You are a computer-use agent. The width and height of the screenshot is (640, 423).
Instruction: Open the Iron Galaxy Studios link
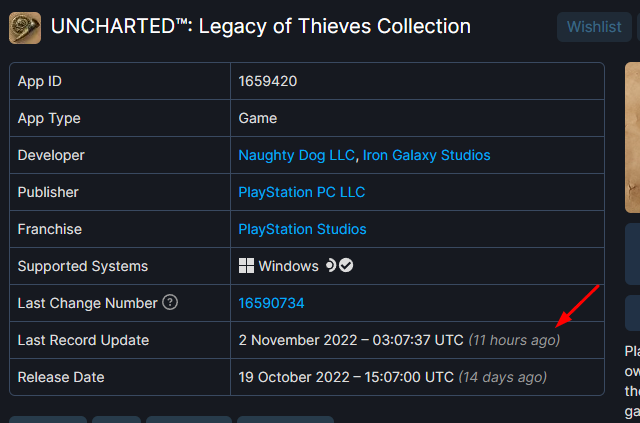click(x=427, y=155)
